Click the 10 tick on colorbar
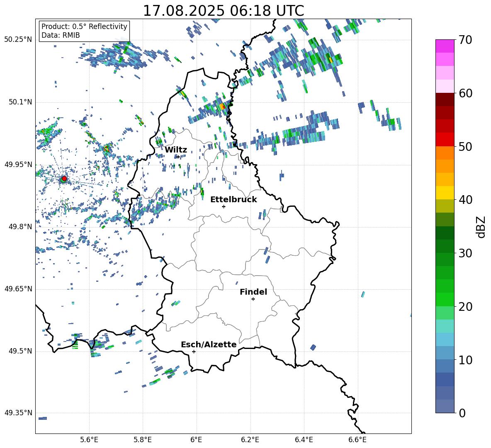 pyautogui.click(x=465, y=360)
